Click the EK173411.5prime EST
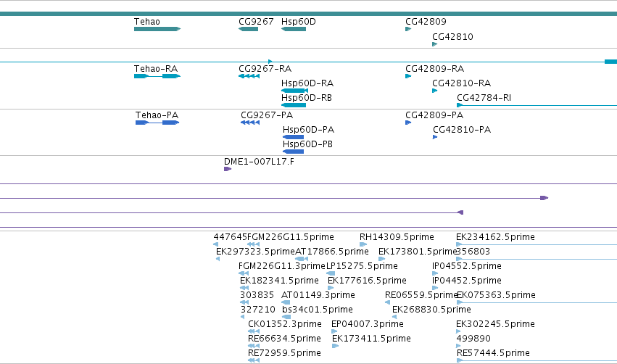Viewport: 617px width, 364px height. 335,347
